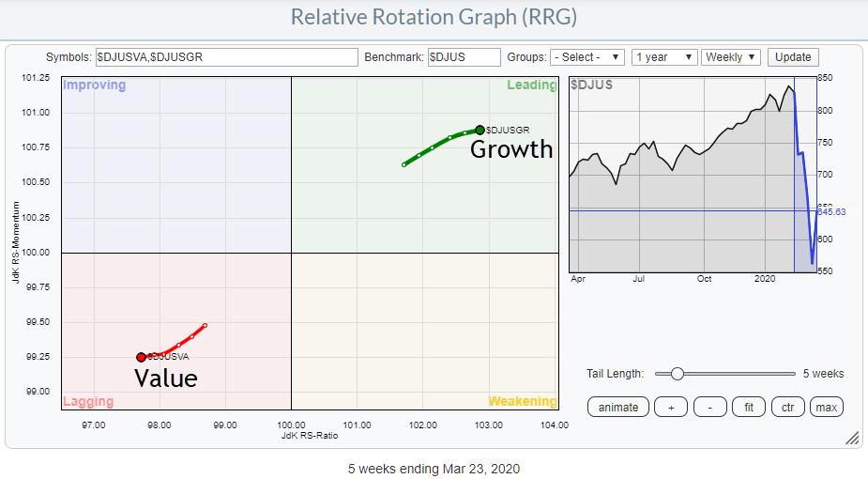The height and width of the screenshot is (479, 868).
Task: Click the ctr center button
Action: click(788, 407)
